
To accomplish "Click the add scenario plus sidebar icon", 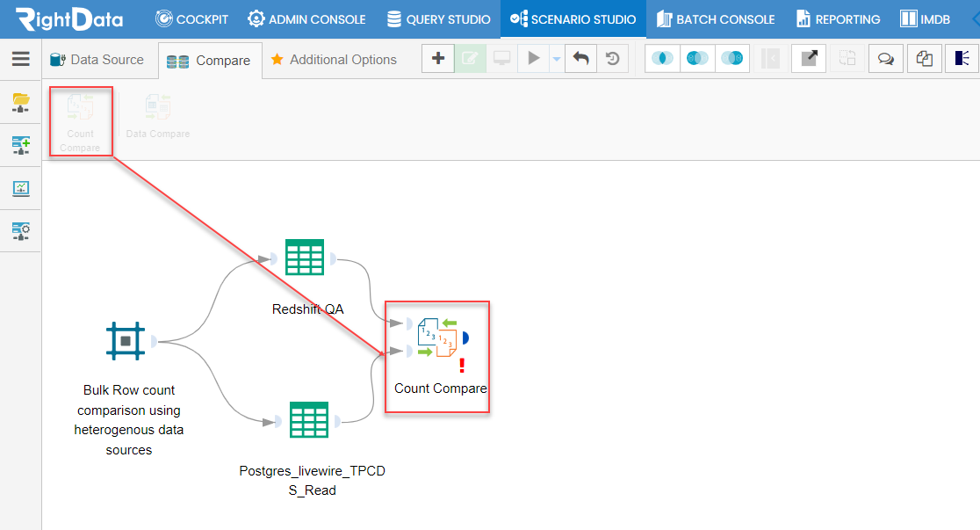I will tap(20, 145).
